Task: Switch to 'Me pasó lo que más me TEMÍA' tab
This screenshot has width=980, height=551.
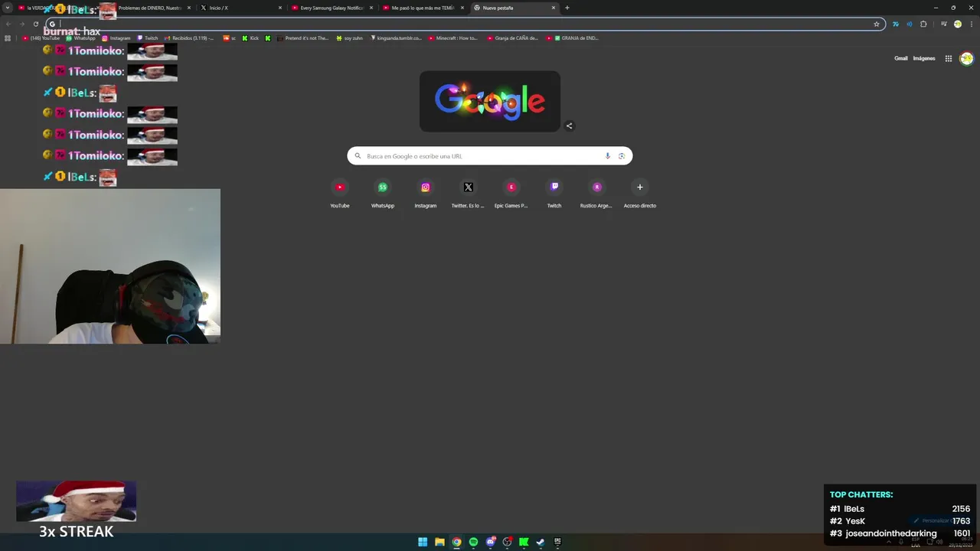Action: (x=423, y=8)
